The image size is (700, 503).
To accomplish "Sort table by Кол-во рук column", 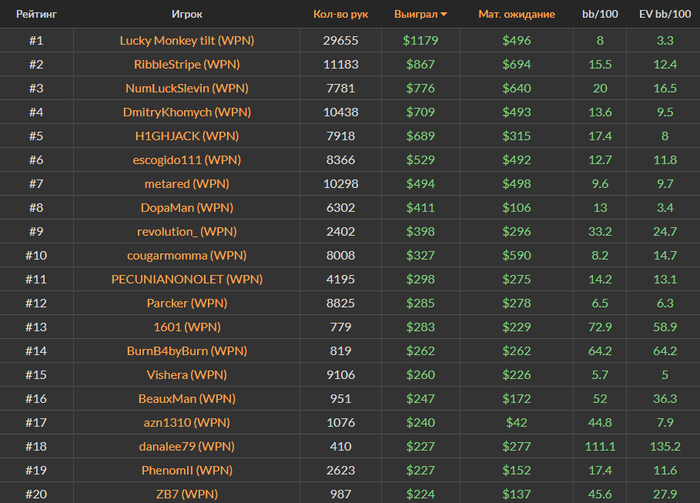I will [x=341, y=14].
